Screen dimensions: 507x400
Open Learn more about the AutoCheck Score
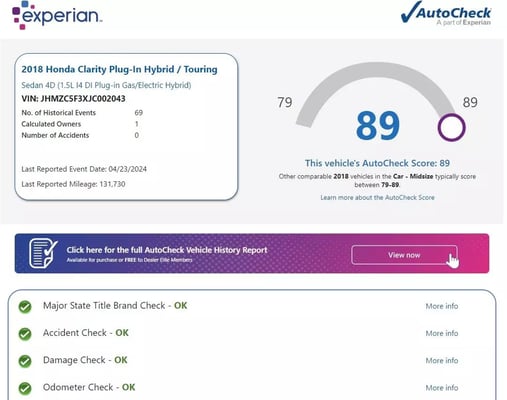click(377, 198)
